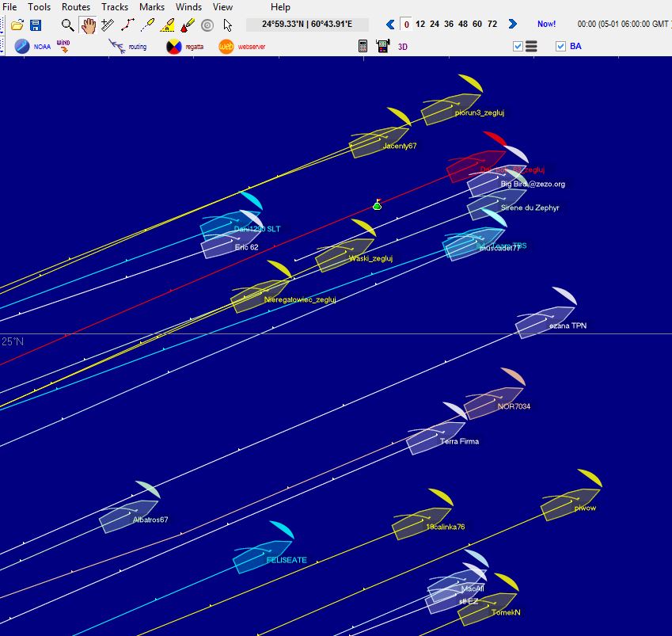Pick the ruler measure tool
Viewport: 672px width, 636px height.
(x=108, y=25)
